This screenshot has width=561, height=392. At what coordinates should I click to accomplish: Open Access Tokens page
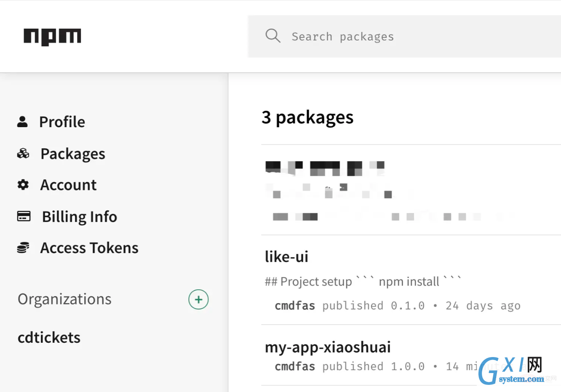point(89,248)
